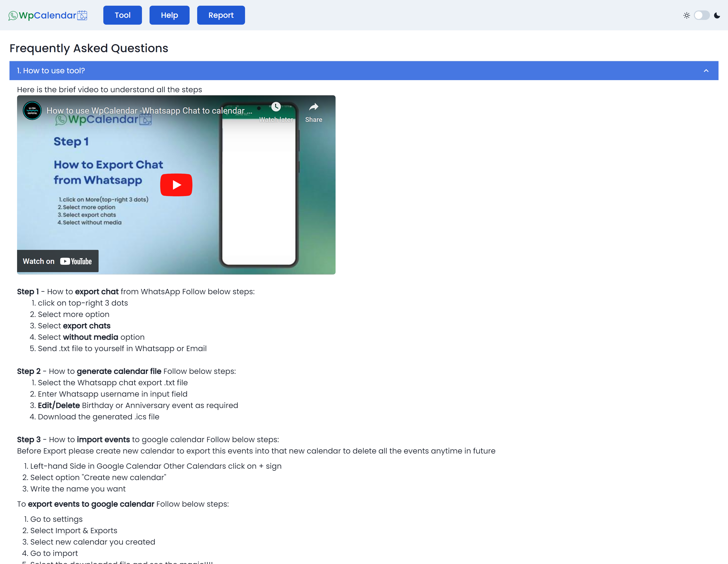728x564 pixels.
Task: Click 'Select without media option' item
Action: 91,337
